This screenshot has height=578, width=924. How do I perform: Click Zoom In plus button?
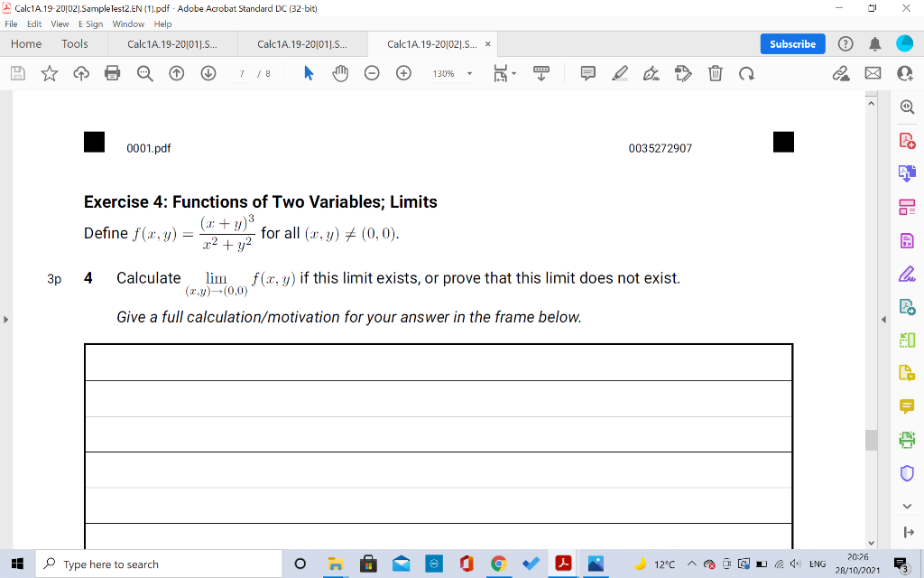(x=403, y=73)
